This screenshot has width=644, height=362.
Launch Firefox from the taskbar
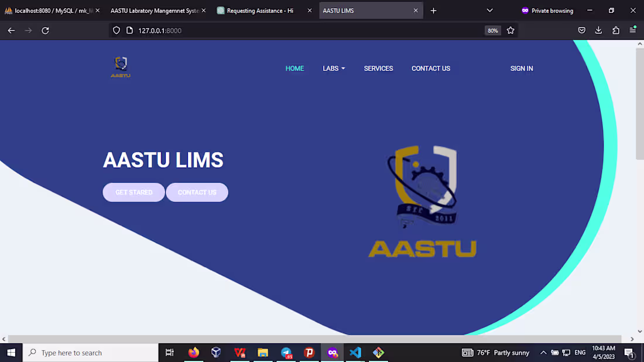pos(193,353)
